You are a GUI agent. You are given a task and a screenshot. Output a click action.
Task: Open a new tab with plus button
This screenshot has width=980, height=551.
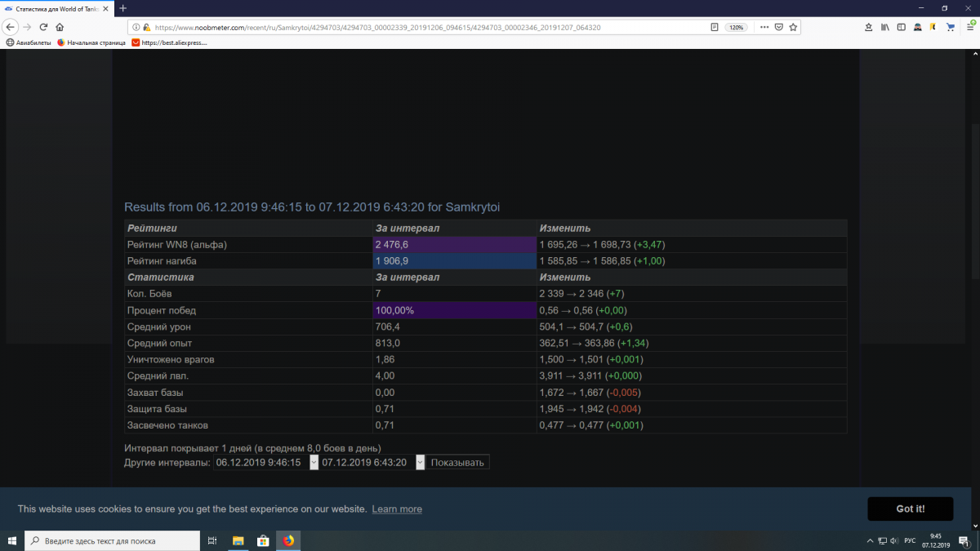click(x=123, y=8)
